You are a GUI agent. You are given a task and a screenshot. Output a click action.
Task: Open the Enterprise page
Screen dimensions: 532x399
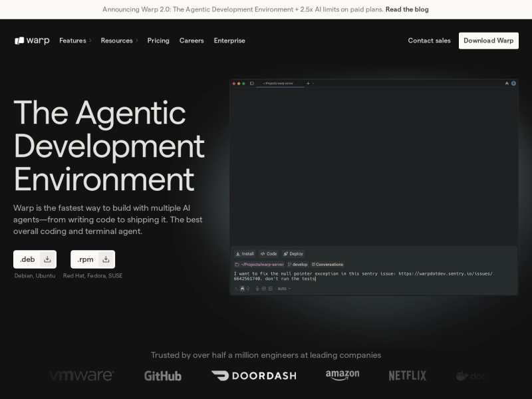[229, 41]
